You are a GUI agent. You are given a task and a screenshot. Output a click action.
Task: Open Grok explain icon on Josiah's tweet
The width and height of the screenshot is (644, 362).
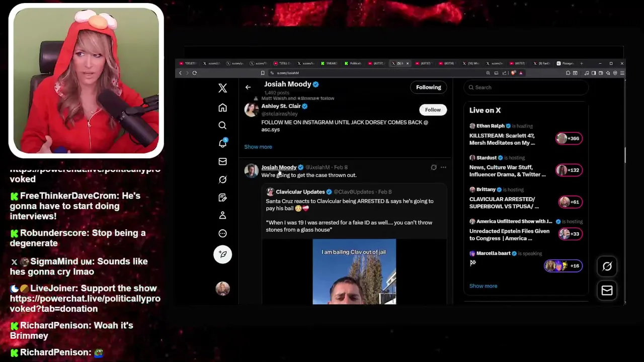434,167
